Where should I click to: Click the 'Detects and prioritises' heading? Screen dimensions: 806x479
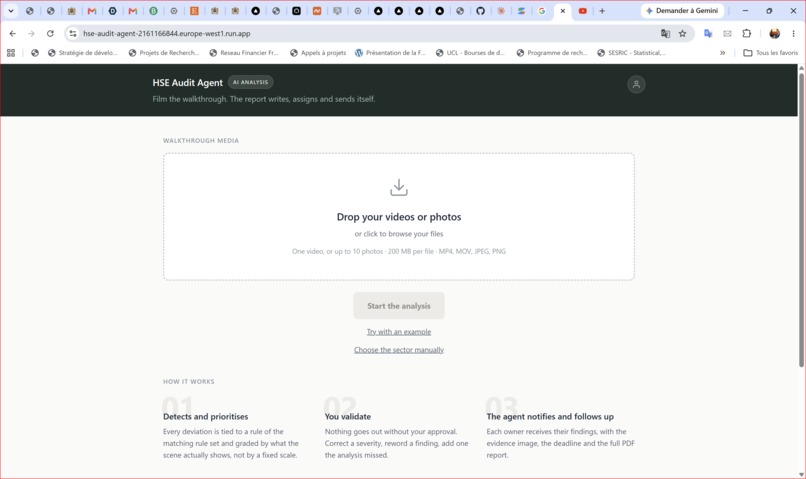206,416
